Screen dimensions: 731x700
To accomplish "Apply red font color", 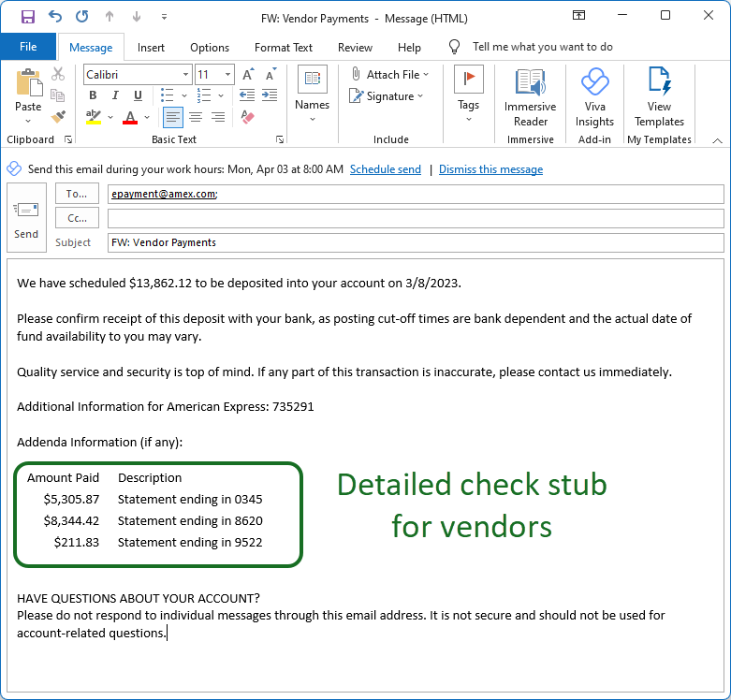I will pos(130,117).
